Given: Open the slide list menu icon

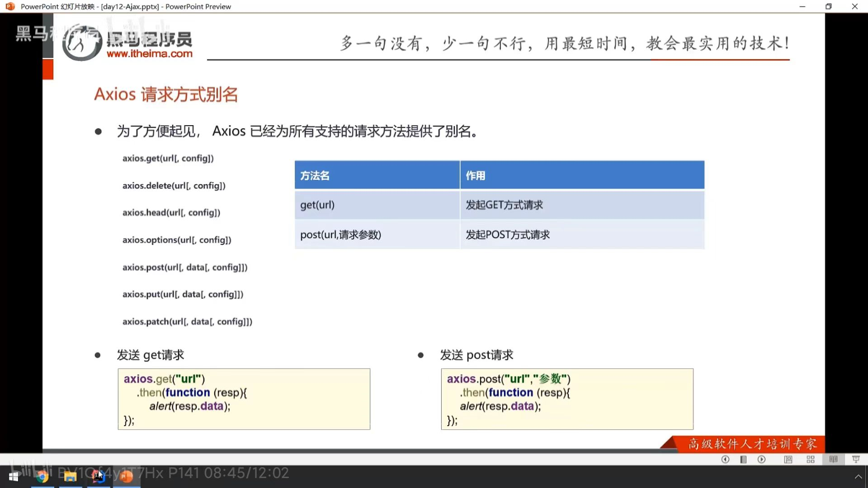Looking at the screenshot, I should pyautogui.click(x=743, y=459).
